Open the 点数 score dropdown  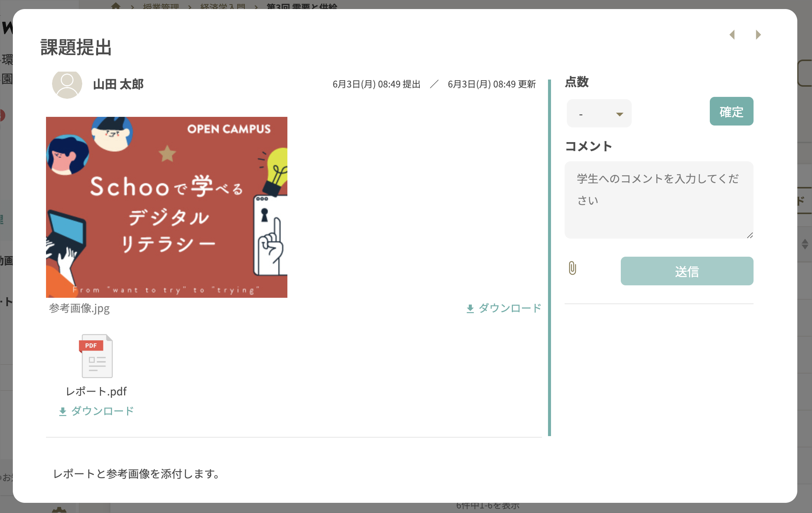coord(599,113)
